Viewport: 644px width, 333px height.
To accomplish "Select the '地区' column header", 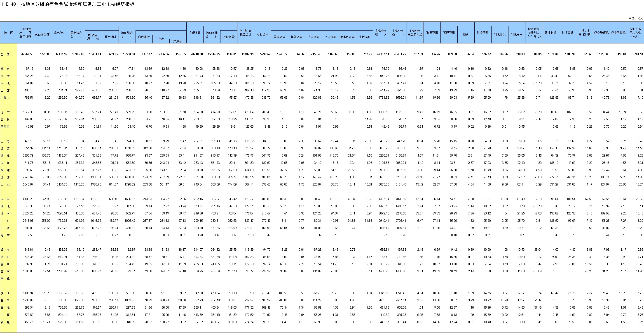I will (9, 33).
